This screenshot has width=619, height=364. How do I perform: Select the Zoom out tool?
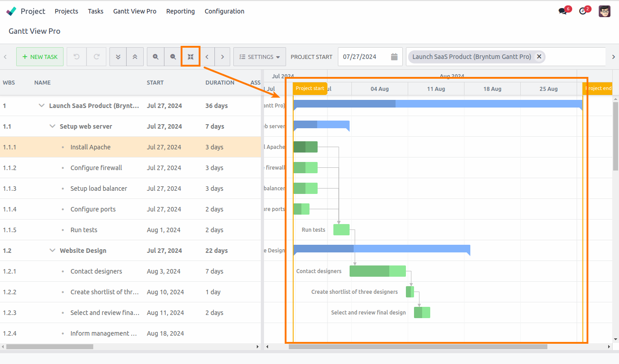tap(173, 56)
